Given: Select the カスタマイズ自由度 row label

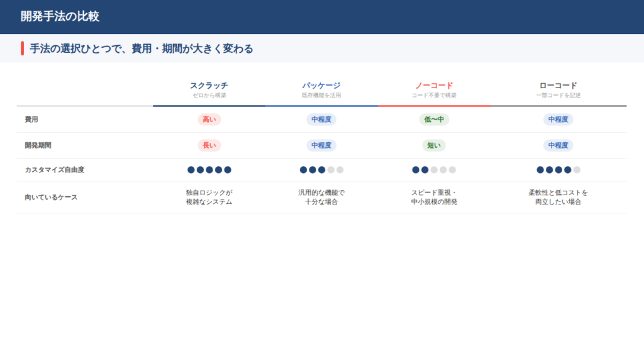Looking at the screenshot, I should click(54, 170).
